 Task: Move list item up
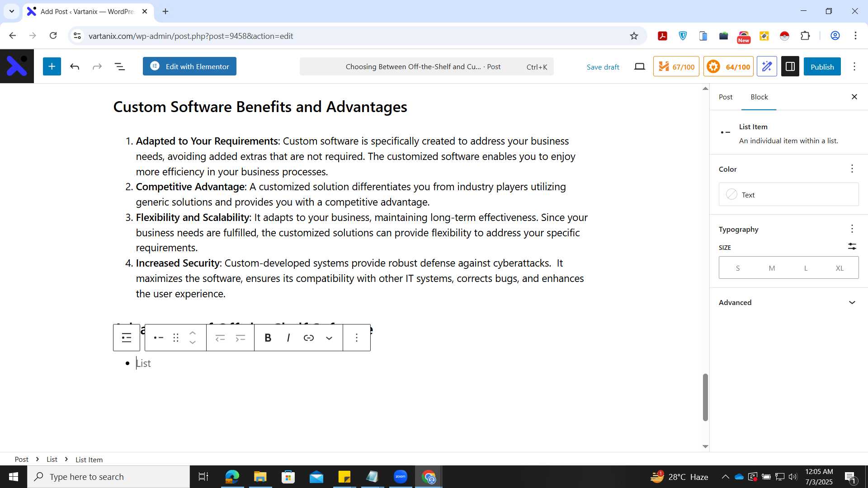tap(193, 333)
